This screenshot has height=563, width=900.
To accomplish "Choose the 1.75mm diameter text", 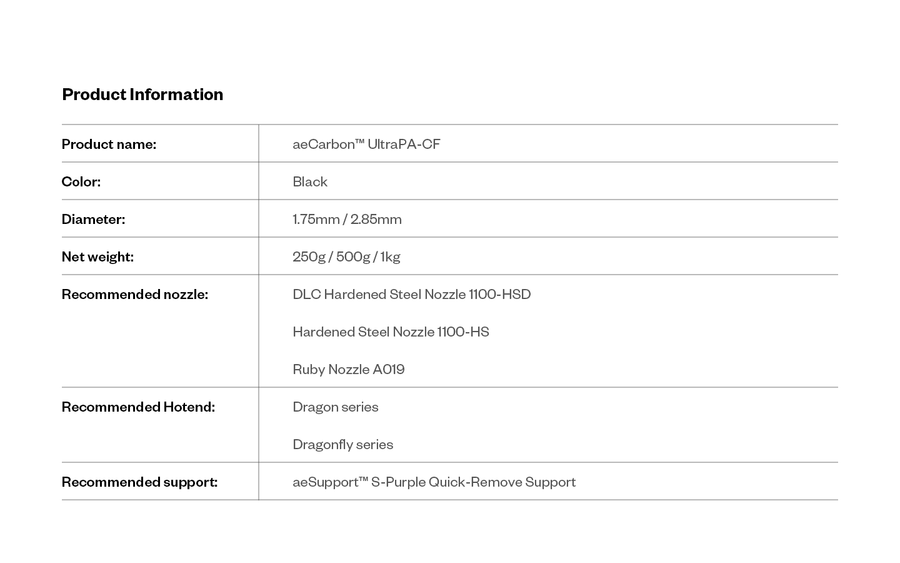I will coord(314,219).
